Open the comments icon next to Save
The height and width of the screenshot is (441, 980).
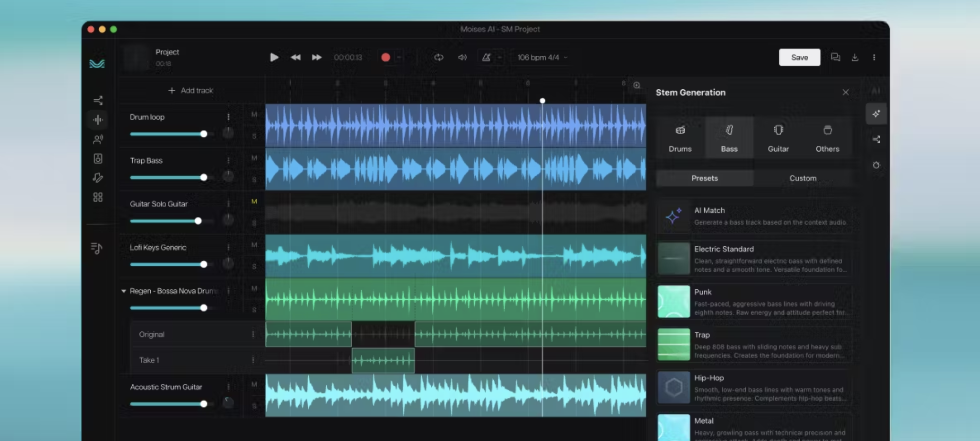(835, 57)
